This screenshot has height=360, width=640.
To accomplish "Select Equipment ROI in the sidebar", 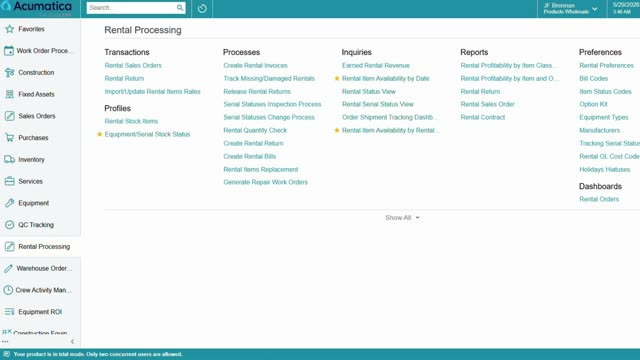I will (x=40, y=312).
